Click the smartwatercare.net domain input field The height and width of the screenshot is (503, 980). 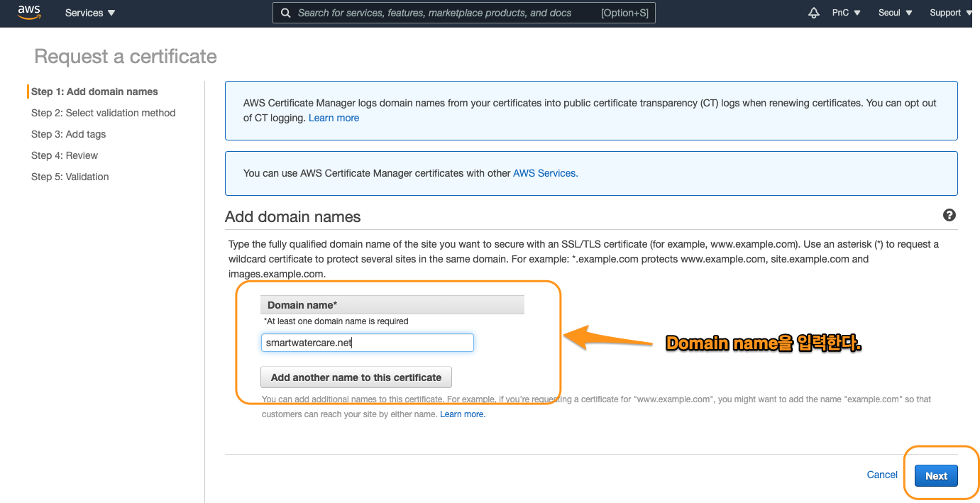(x=367, y=343)
